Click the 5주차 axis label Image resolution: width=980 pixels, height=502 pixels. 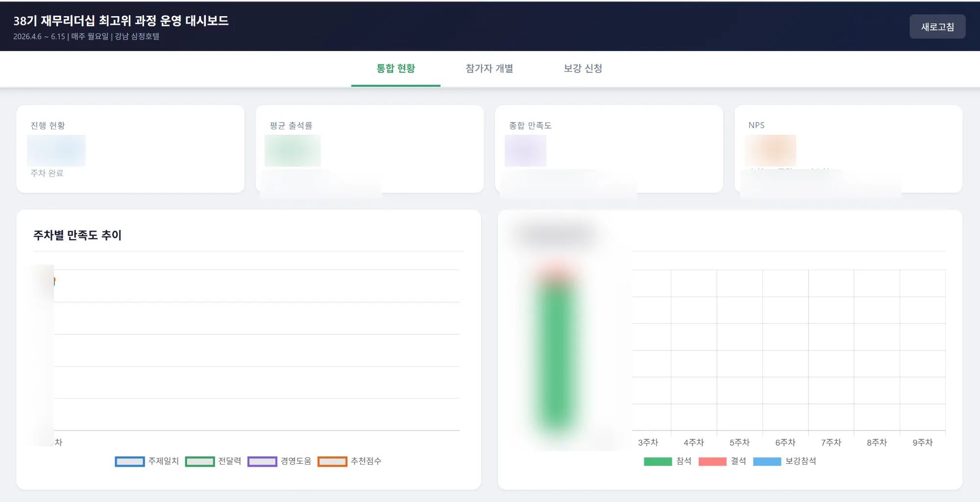pos(739,442)
